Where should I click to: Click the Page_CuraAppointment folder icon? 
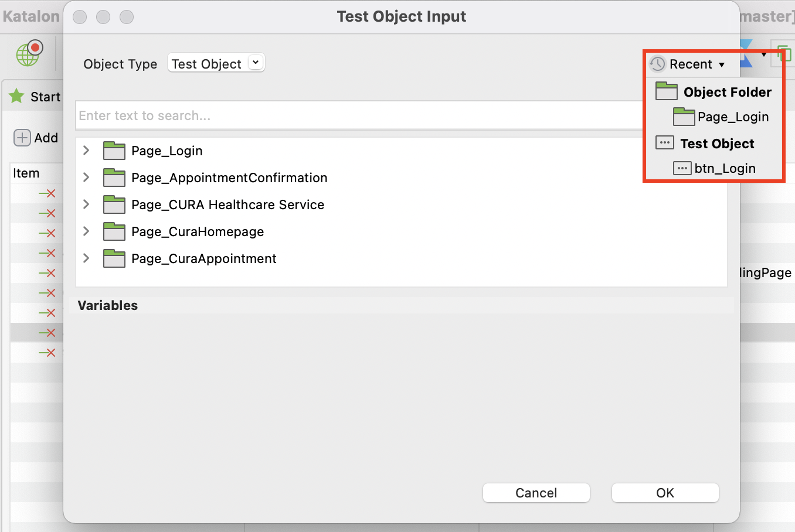114,258
